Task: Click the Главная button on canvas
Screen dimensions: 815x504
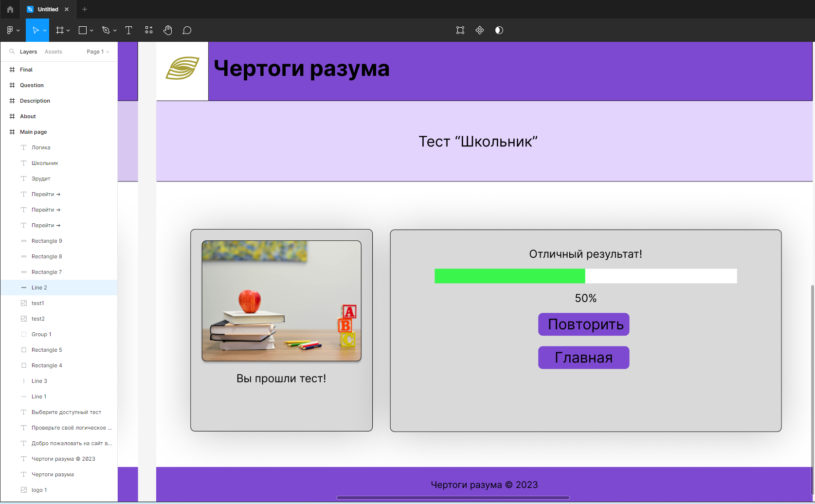Action: click(584, 358)
